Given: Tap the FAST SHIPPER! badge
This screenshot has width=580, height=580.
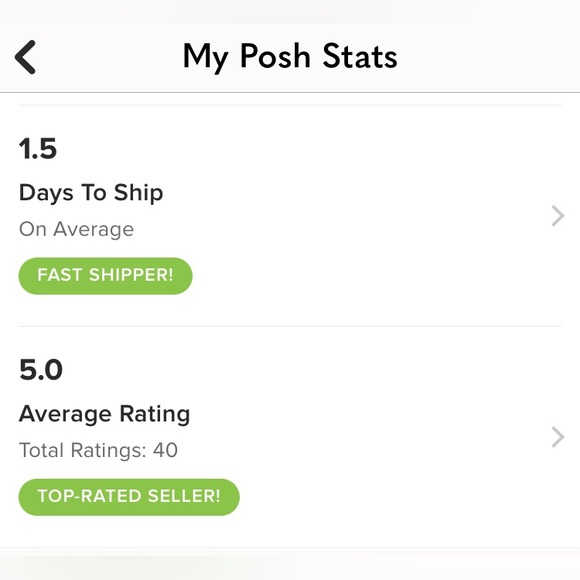Looking at the screenshot, I should pyautogui.click(x=105, y=276).
